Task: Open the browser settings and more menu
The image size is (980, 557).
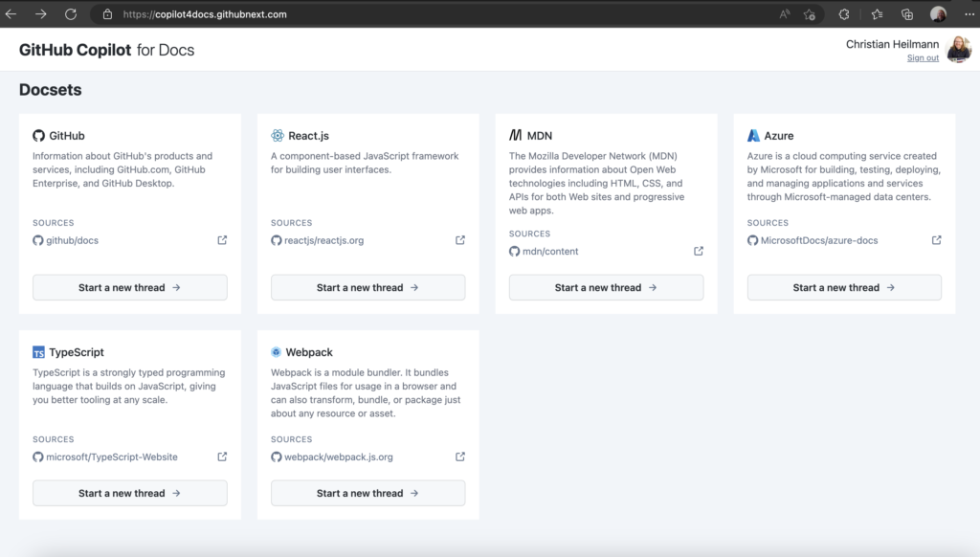Action: coord(969,14)
